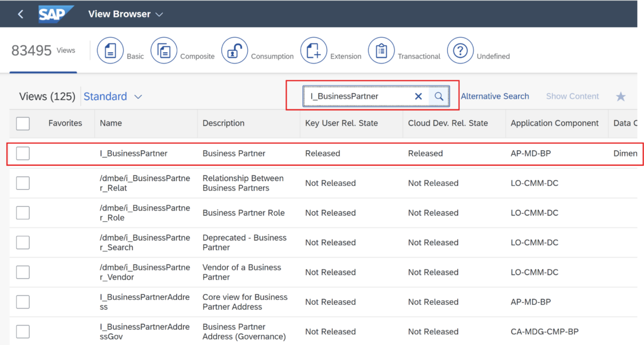The height and width of the screenshot is (345, 644).
Task: Tick the checkbox for I_BusinessPartner row
Action: pos(23,153)
